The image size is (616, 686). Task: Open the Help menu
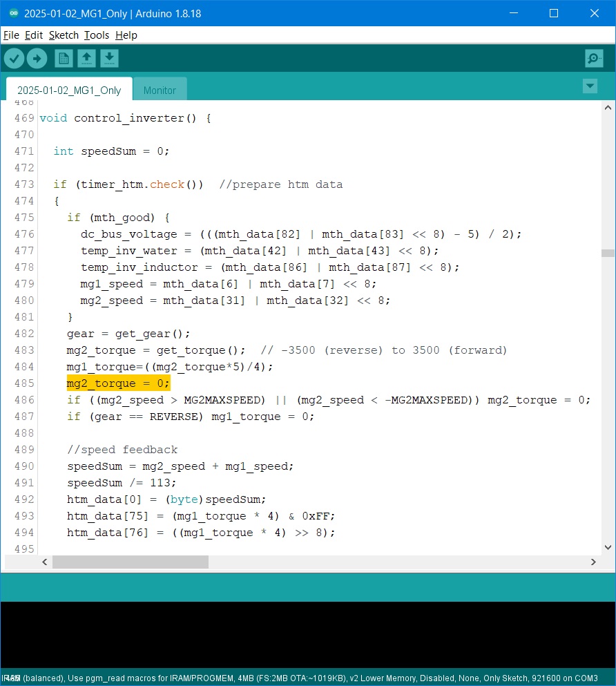pos(126,35)
